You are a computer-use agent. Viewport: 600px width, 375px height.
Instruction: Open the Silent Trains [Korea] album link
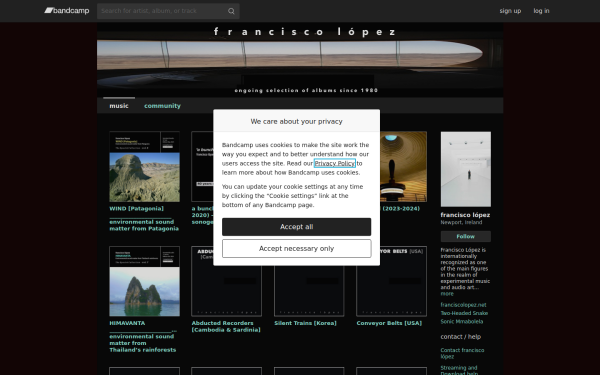(305, 323)
